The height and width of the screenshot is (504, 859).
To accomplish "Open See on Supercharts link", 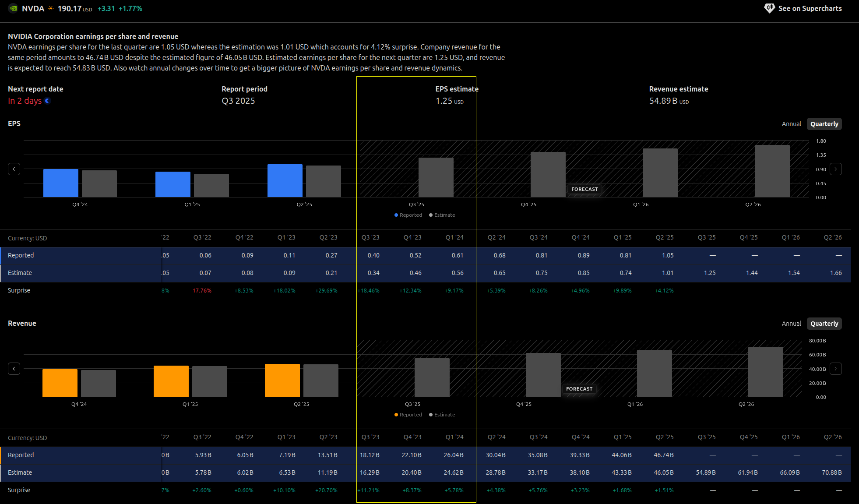I will tap(810, 8).
